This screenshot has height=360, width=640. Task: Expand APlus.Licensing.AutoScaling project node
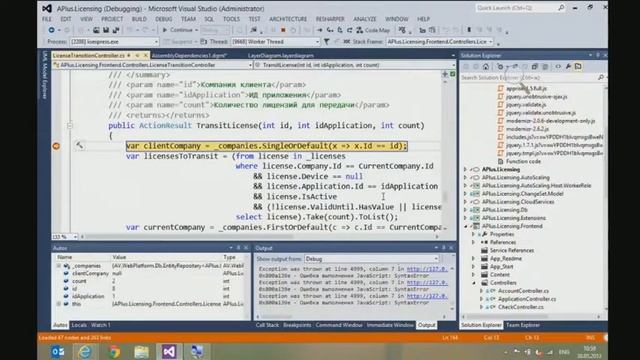tap(465, 178)
